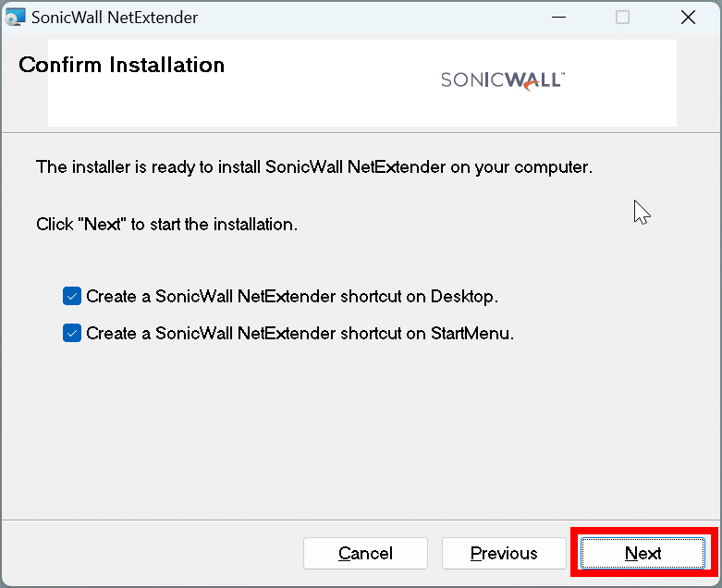Viewport: 722px width, 588px height.
Task: Click "The installer is ready to install" text
Action: pos(314,167)
